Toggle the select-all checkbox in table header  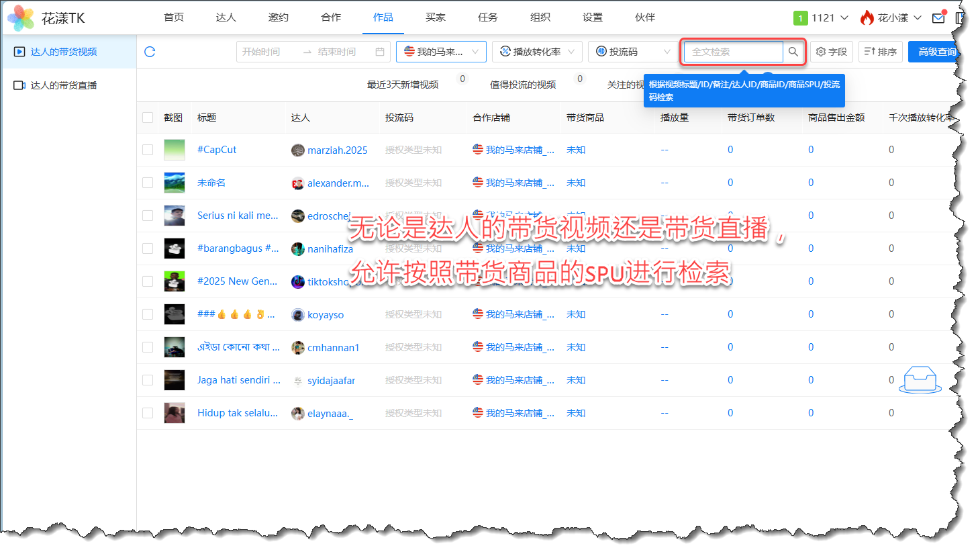point(148,118)
